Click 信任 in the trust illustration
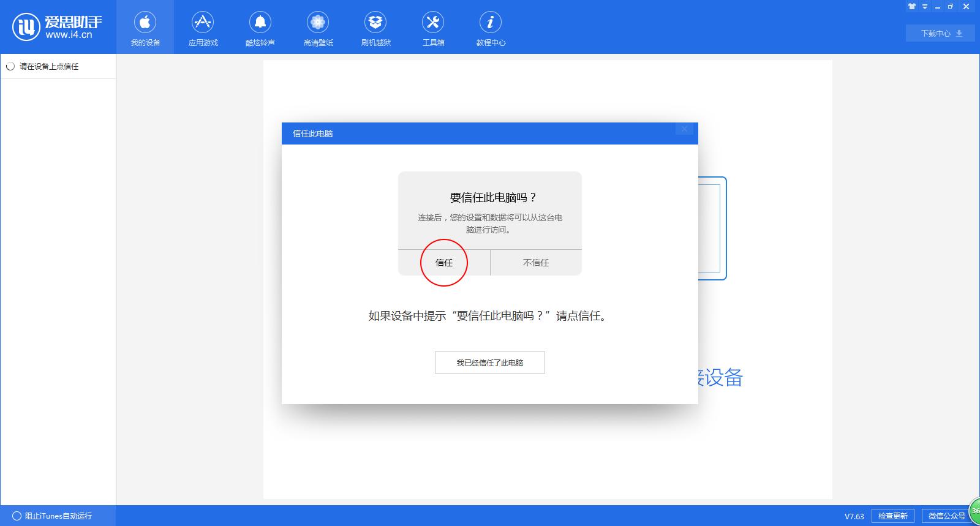The image size is (980, 526). click(444, 263)
